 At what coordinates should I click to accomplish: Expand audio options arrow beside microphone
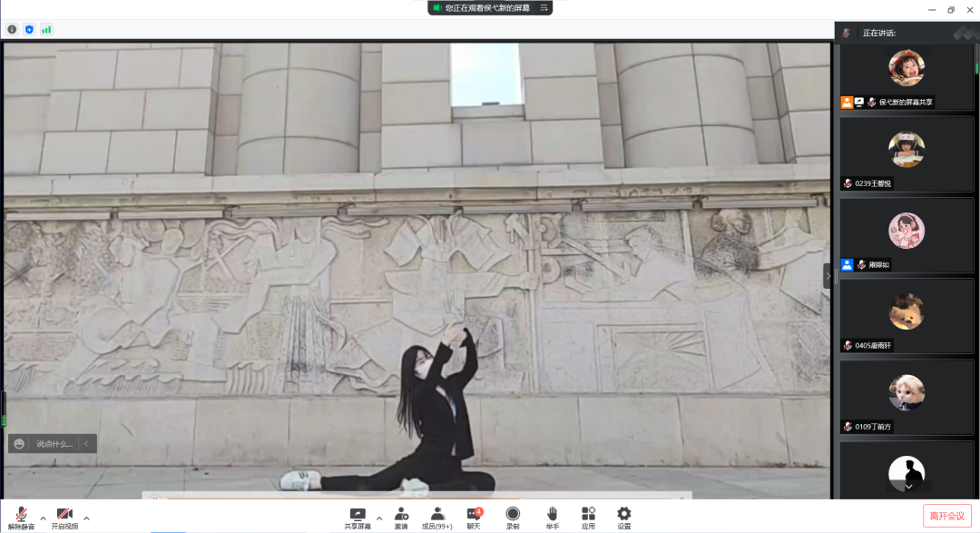tap(43, 518)
